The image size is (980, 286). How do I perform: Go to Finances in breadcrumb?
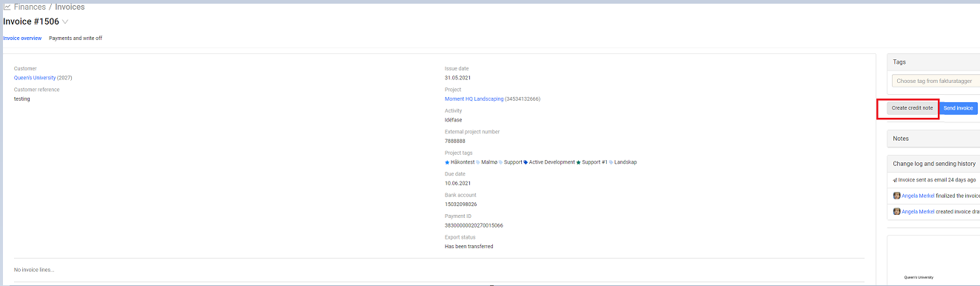click(x=30, y=7)
